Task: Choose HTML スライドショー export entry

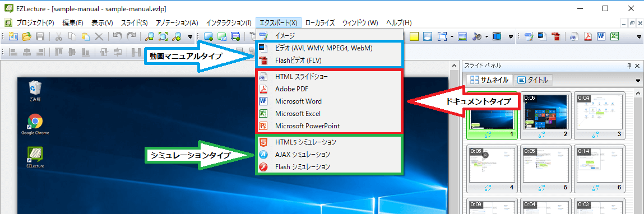Action: (329, 76)
